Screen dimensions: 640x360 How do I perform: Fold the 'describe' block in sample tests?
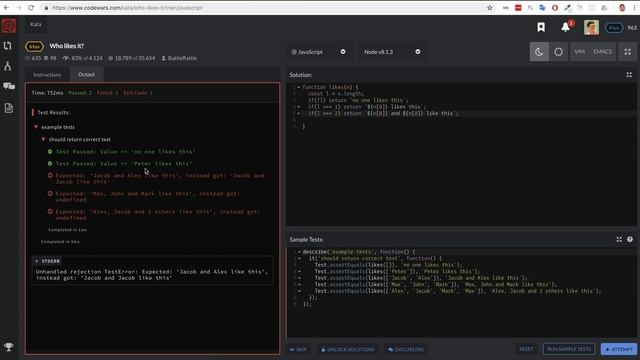tap(299, 252)
